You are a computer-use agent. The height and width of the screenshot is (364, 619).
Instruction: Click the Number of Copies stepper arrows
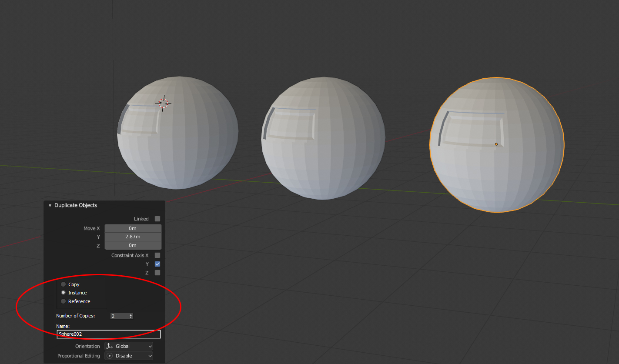coord(131,316)
